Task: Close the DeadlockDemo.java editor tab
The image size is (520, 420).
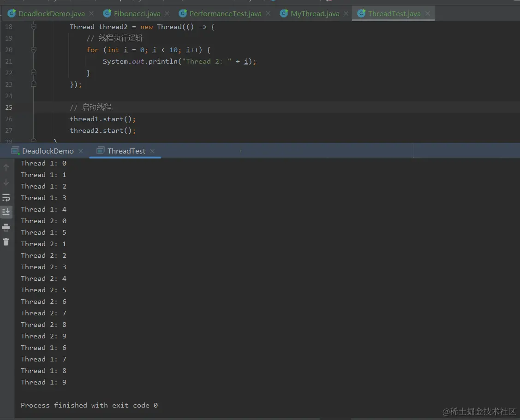Action: pos(91,13)
